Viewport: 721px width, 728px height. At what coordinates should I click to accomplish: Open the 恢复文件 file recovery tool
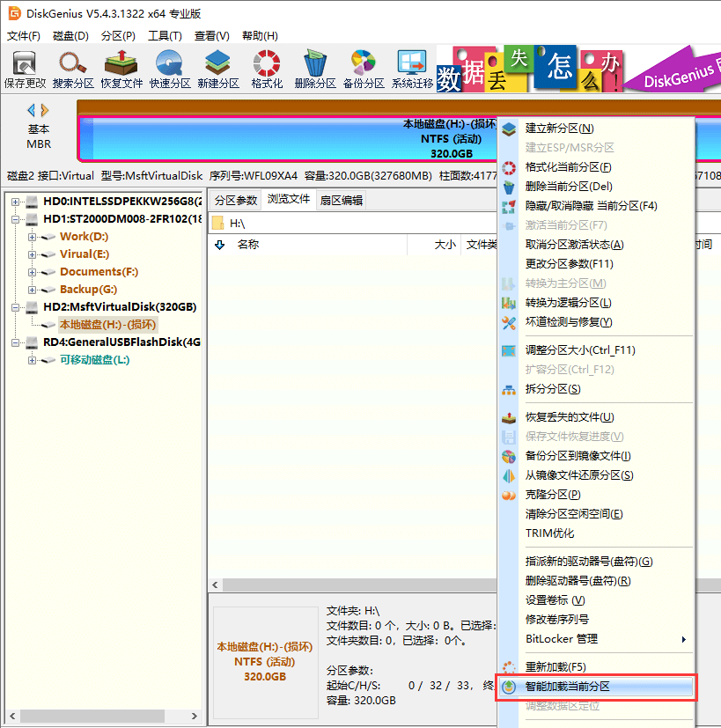click(x=121, y=67)
